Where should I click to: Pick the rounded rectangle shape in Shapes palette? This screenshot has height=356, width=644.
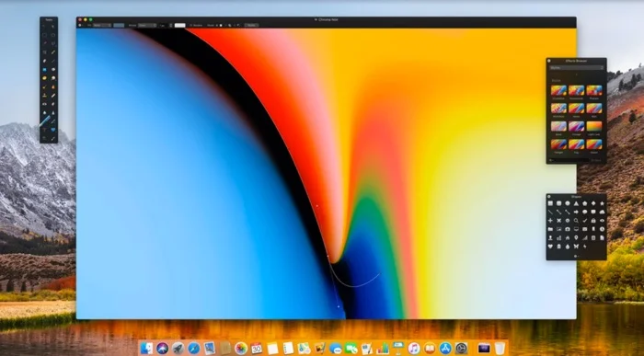point(559,203)
